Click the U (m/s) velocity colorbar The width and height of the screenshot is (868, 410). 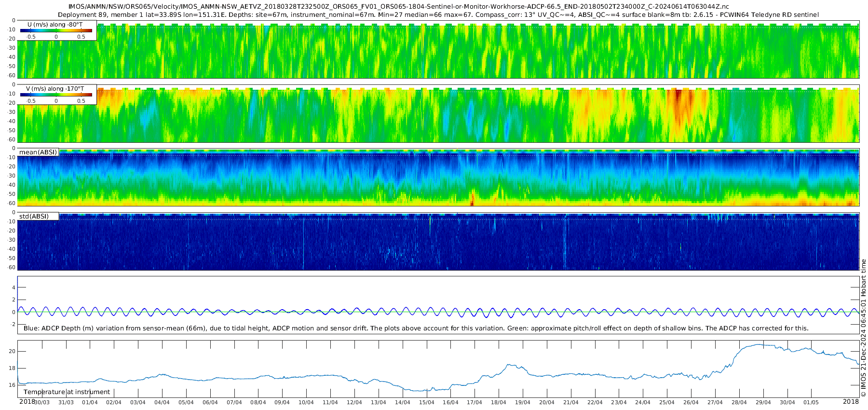coord(56,30)
